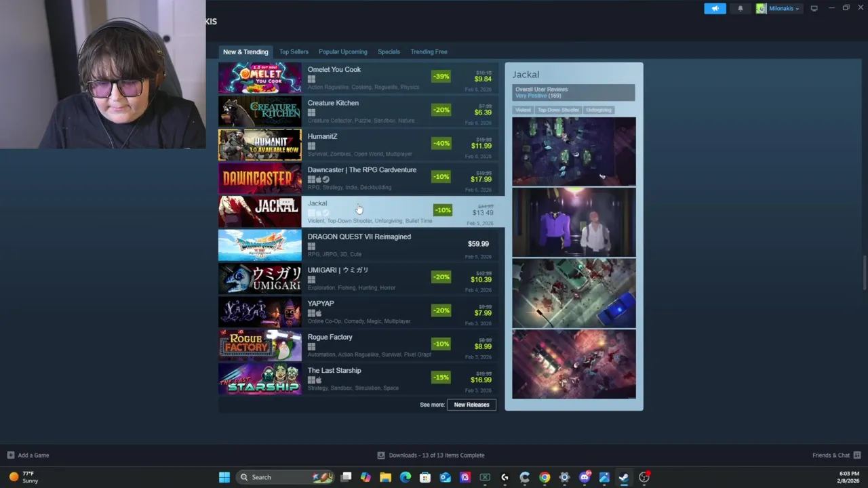Open the Popular Upcoming tab

click(x=343, y=52)
